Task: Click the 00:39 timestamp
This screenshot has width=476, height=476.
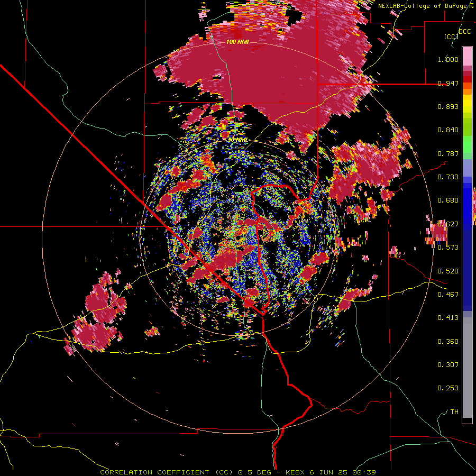Action: pos(364,472)
